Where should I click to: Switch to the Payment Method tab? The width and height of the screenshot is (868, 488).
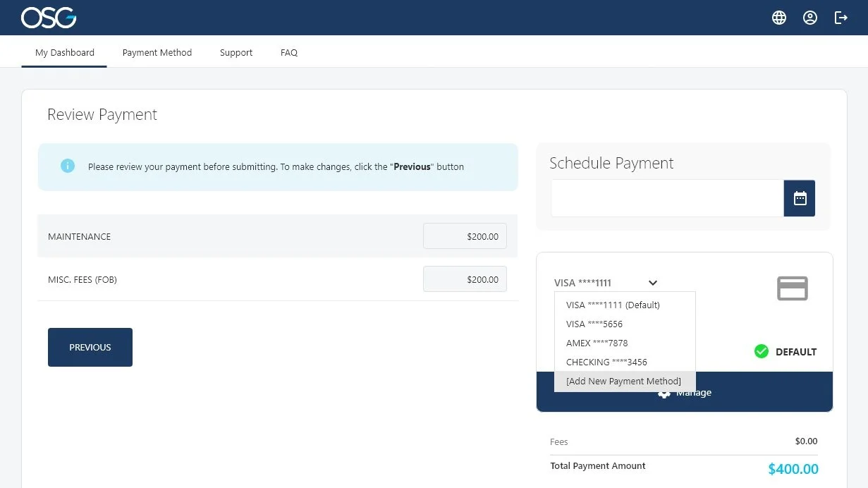(157, 52)
